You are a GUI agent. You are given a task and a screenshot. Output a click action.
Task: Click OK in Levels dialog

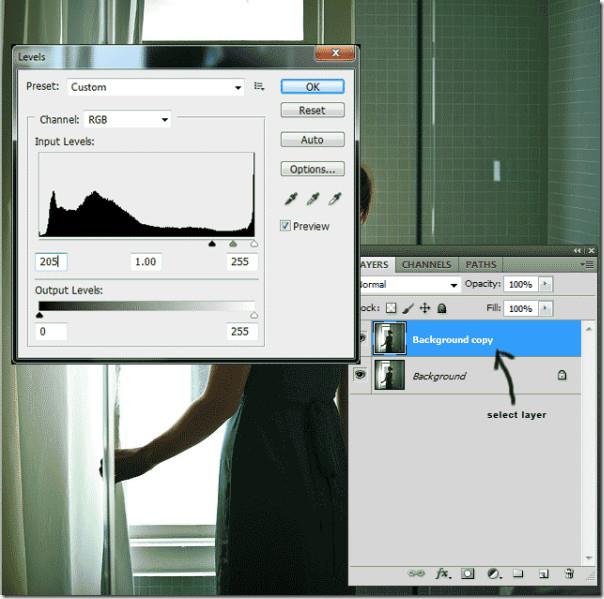click(312, 87)
